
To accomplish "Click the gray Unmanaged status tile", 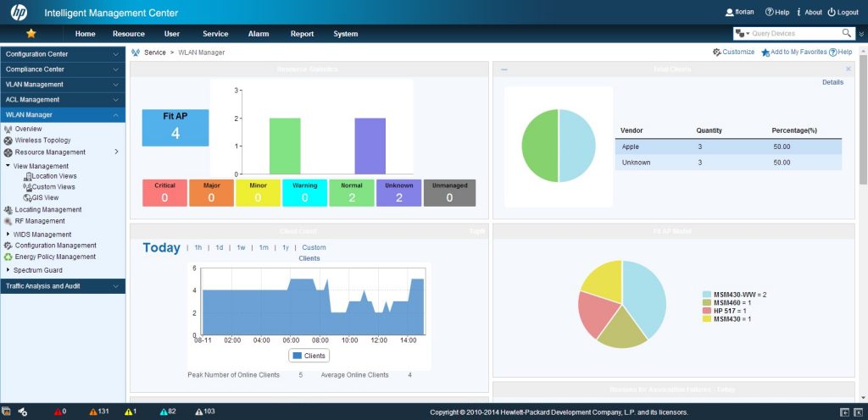I will 449,193.
